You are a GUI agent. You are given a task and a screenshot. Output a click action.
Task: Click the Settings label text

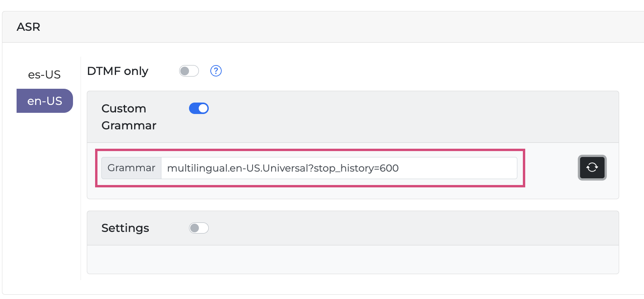pyautogui.click(x=125, y=228)
